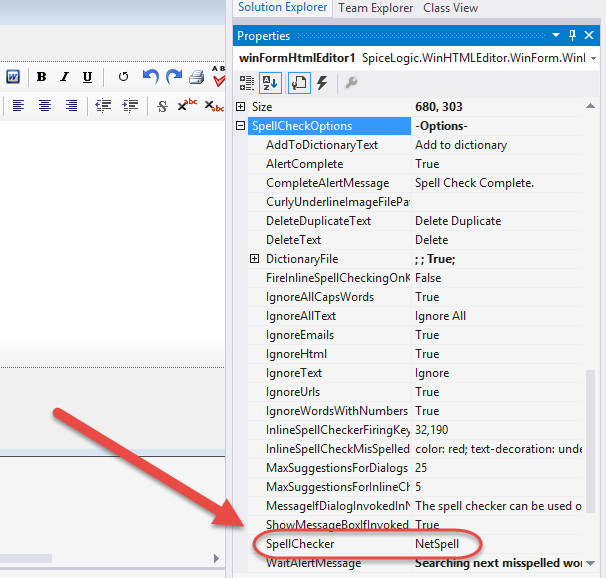This screenshot has height=578, width=606.
Task: Select the InlineSpellCheckMisSpelled style property
Action: [337, 449]
